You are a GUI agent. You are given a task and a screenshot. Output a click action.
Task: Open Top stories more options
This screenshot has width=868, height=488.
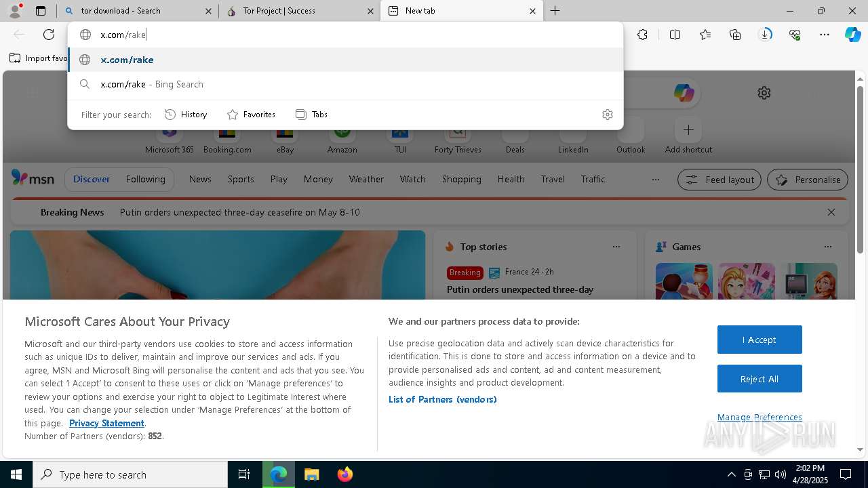pyautogui.click(x=616, y=247)
